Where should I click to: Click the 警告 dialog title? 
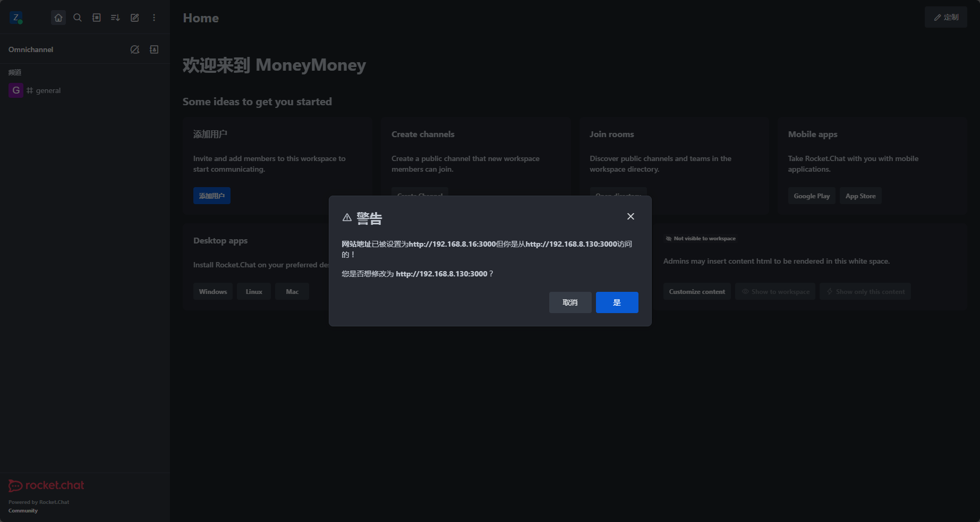369,218
